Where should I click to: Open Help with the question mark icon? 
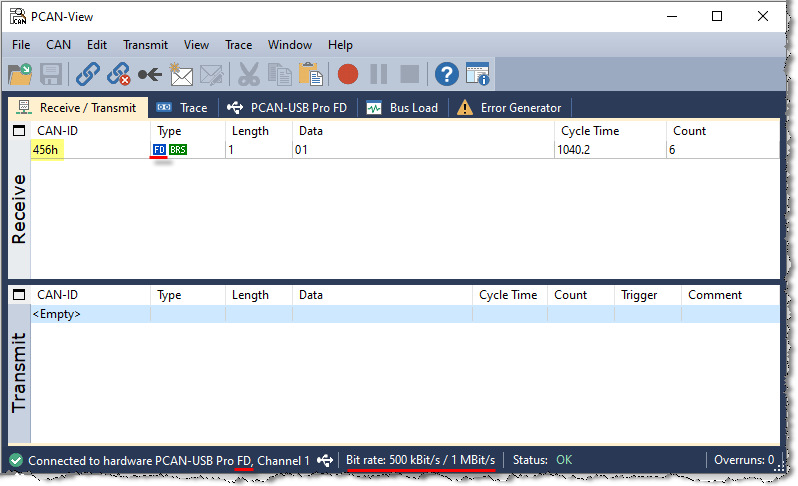[447, 74]
